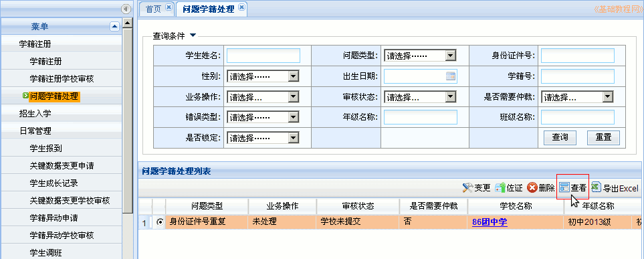Collapse the left sidebar with the round arrow
644x259 pixels.
pyautogui.click(x=126, y=8)
